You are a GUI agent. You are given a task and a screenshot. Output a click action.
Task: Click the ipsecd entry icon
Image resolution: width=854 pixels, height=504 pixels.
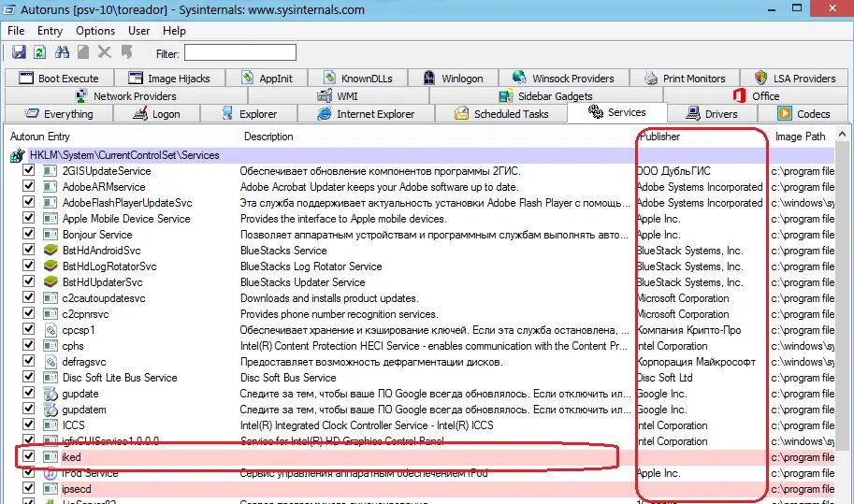pyautogui.click(x=51, y=489)
